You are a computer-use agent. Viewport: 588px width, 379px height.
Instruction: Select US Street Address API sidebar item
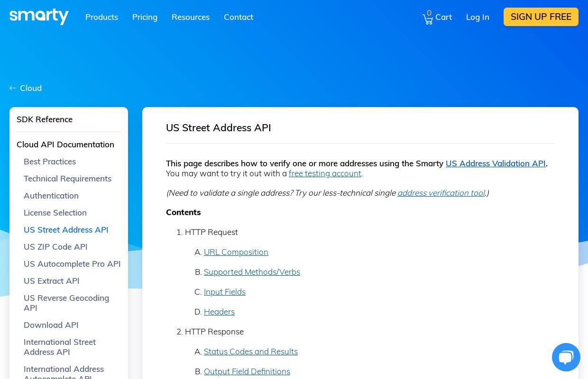[66, 230]
